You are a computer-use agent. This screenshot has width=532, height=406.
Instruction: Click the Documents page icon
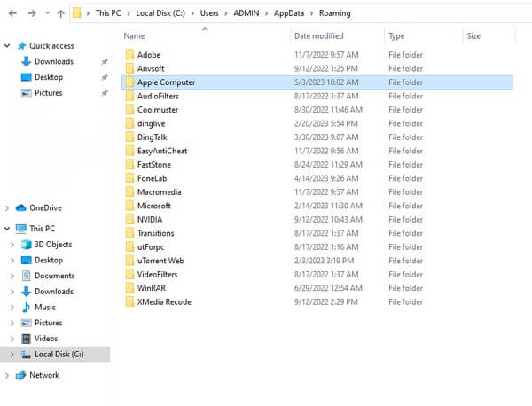pyautogui.click(x=26, y=276)
